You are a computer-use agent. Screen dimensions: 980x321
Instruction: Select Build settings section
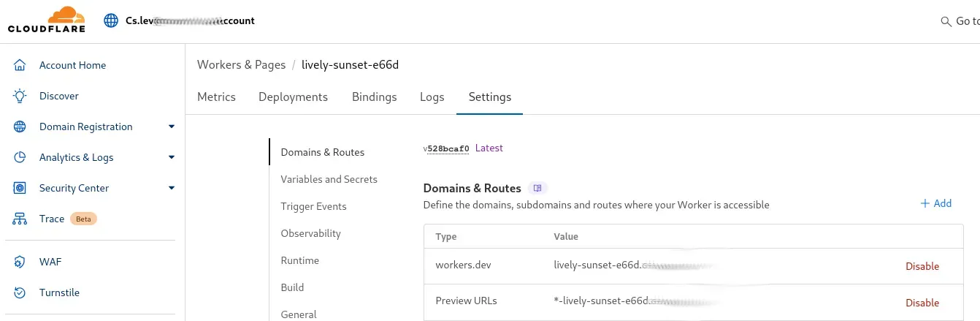(x=292, y=287)
